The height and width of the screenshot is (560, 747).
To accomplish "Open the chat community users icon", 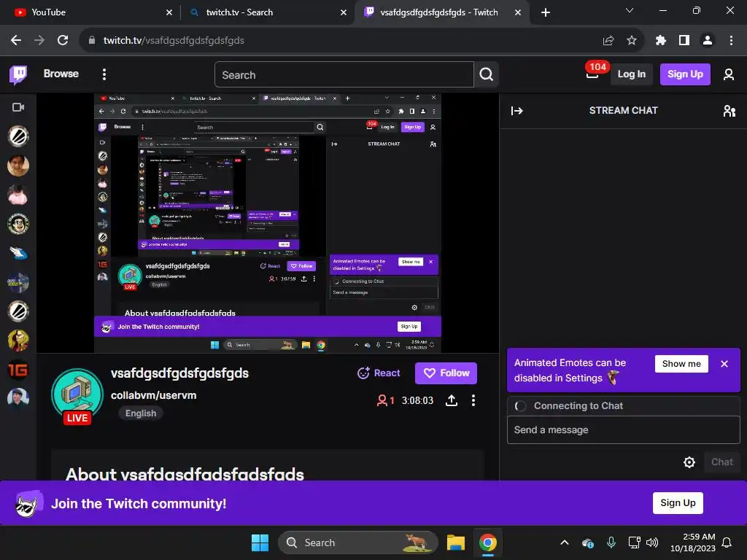I will (x=729, y=111).
